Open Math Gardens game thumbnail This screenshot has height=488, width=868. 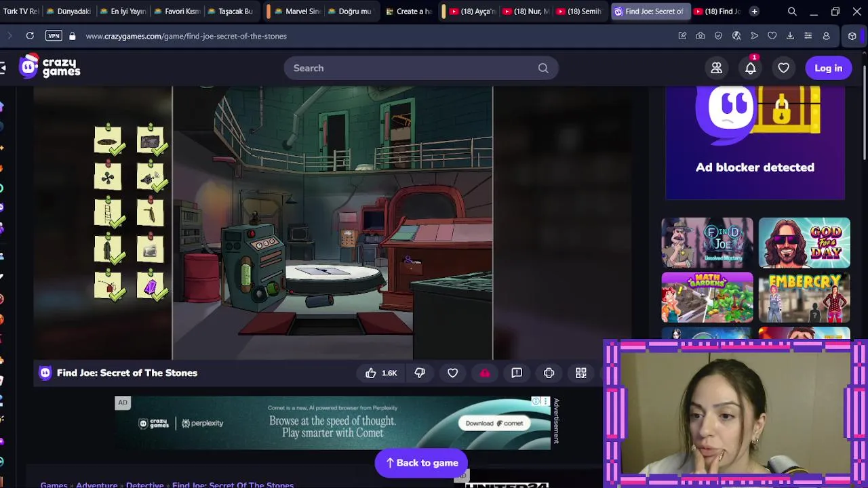(707, 298)
